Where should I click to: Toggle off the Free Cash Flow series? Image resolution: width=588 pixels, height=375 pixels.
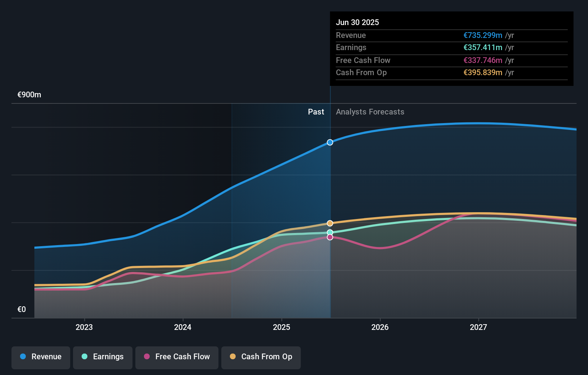coord(177,357)
